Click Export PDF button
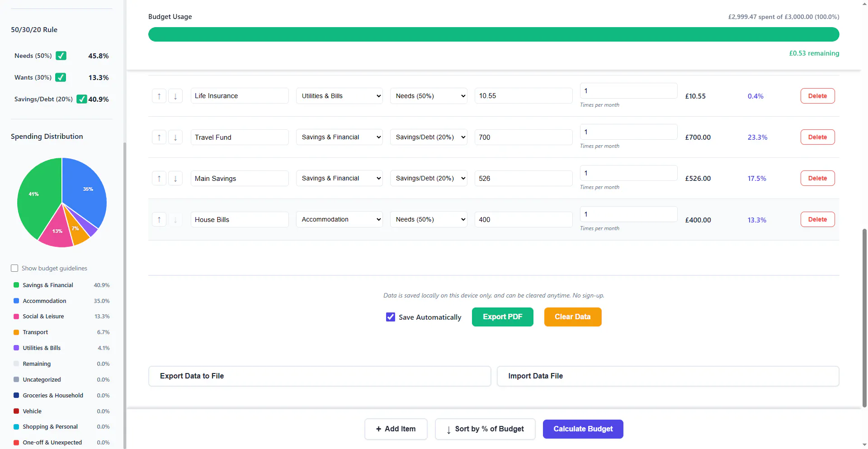 pyautogui.click(x=502, y=317)
